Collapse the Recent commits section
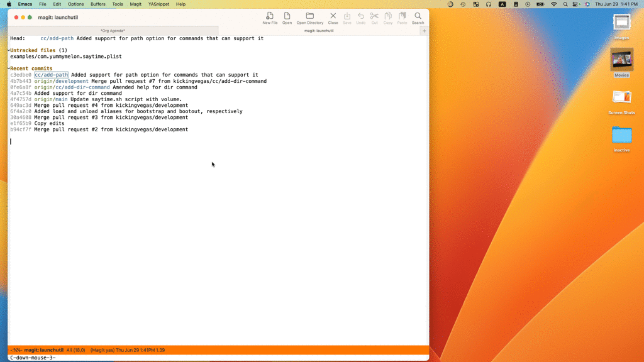The height and width of the screenshot is (362, 644). 9,69
